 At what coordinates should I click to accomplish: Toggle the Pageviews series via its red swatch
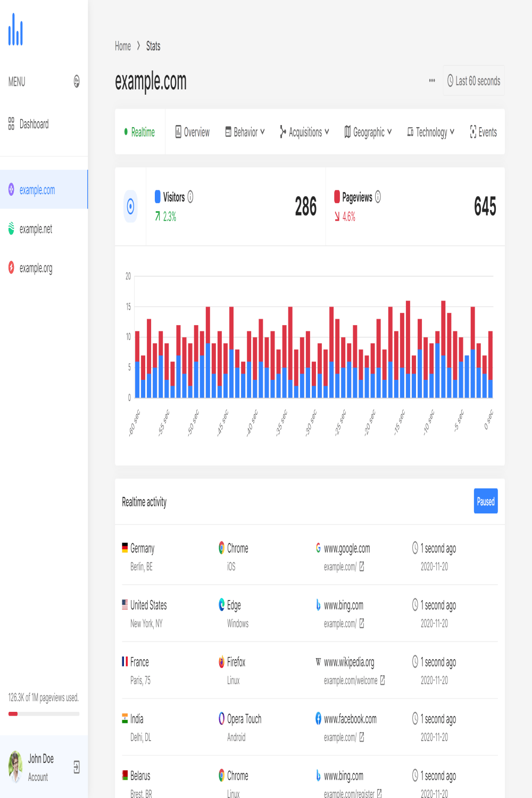[337, 197]
